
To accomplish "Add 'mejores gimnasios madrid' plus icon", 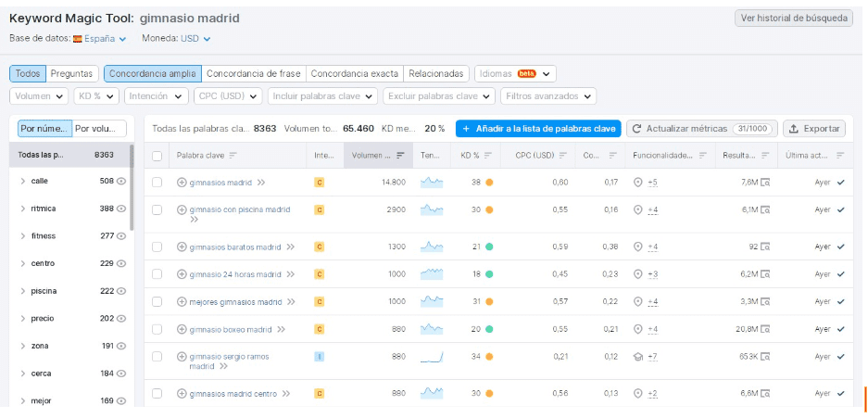I will coord(182,302).
